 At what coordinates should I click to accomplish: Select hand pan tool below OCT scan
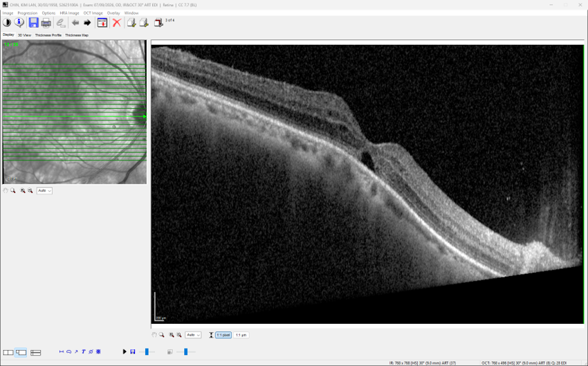click(154, 335)
